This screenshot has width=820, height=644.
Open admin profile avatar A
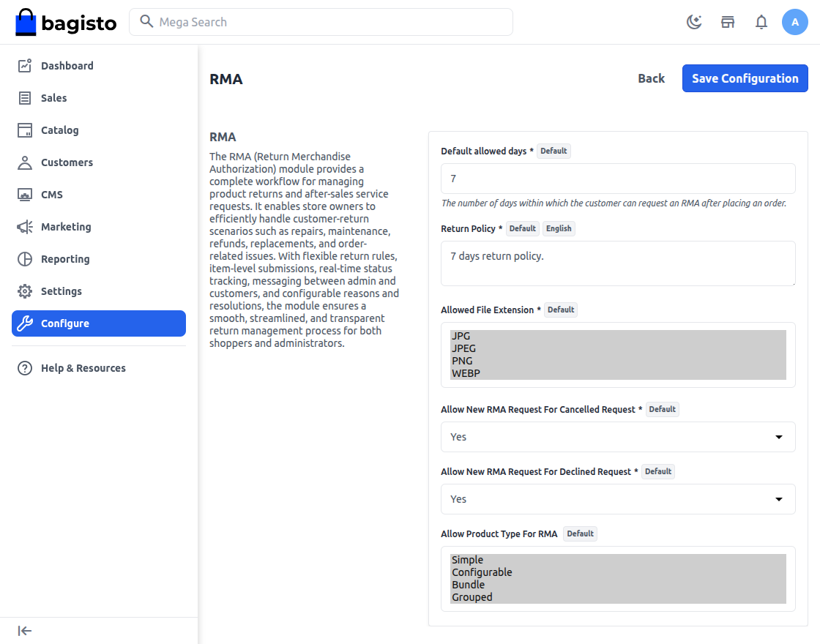[x=795, y=22]
